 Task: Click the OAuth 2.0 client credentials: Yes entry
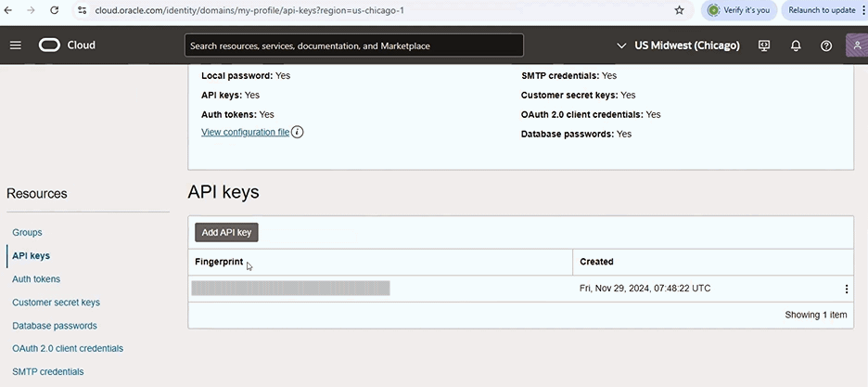pos(591,114)
